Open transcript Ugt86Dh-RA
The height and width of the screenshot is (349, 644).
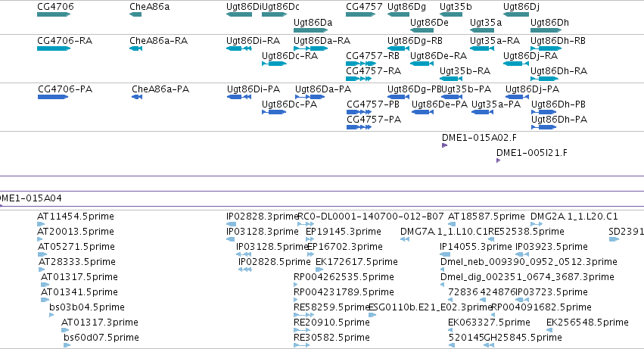coord(545,79)
